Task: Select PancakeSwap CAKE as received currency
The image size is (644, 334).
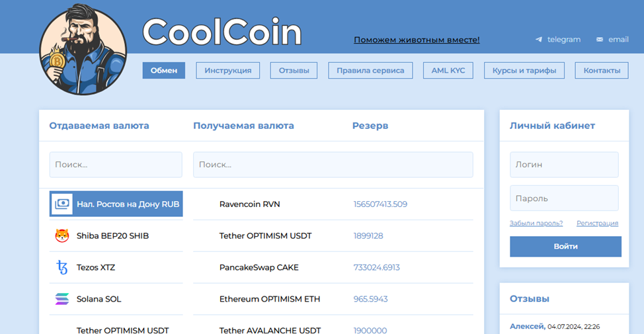Action: pyautogui.click(x=259, y=267)
